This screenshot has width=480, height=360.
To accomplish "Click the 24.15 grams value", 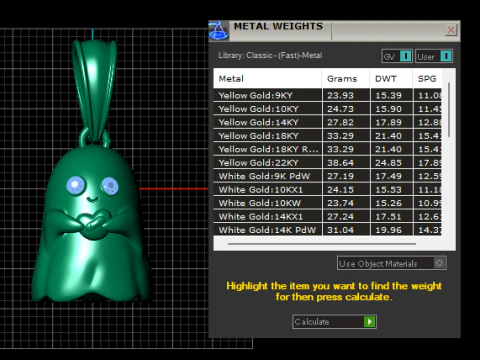I will point(340,190).
